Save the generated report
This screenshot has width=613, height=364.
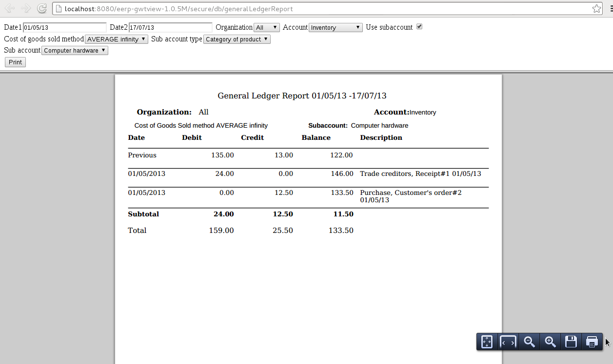pos(571,342)
